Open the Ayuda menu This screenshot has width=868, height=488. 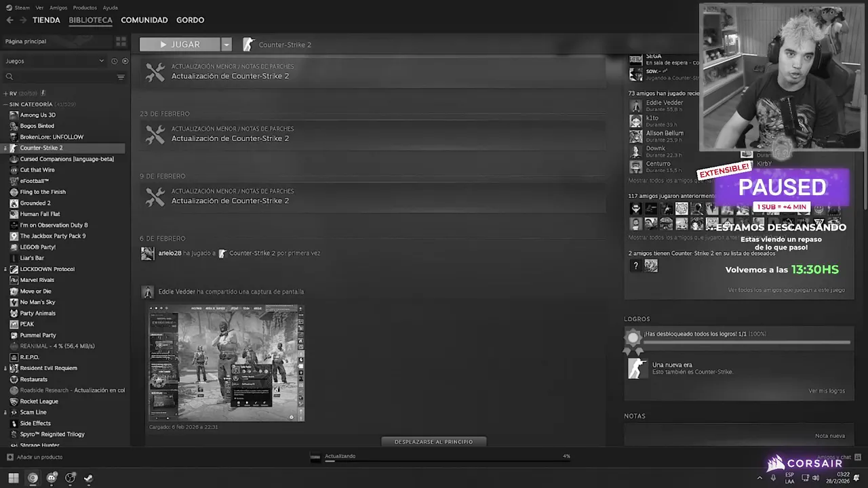click(x=111, y=7)
